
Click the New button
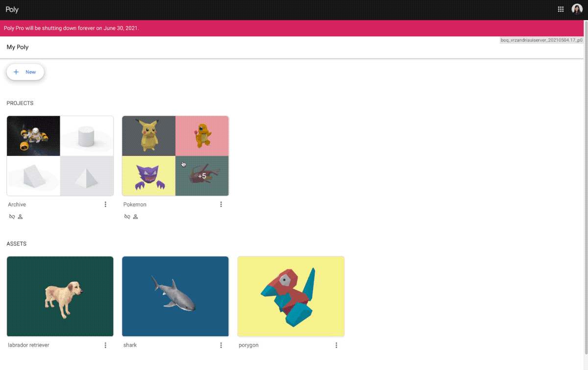pos(25,72)
